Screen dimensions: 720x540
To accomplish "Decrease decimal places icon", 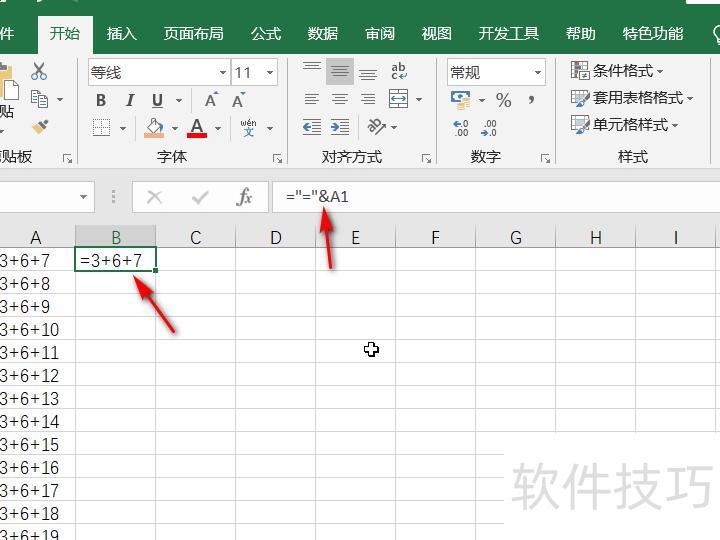I will tap(489, 128).
